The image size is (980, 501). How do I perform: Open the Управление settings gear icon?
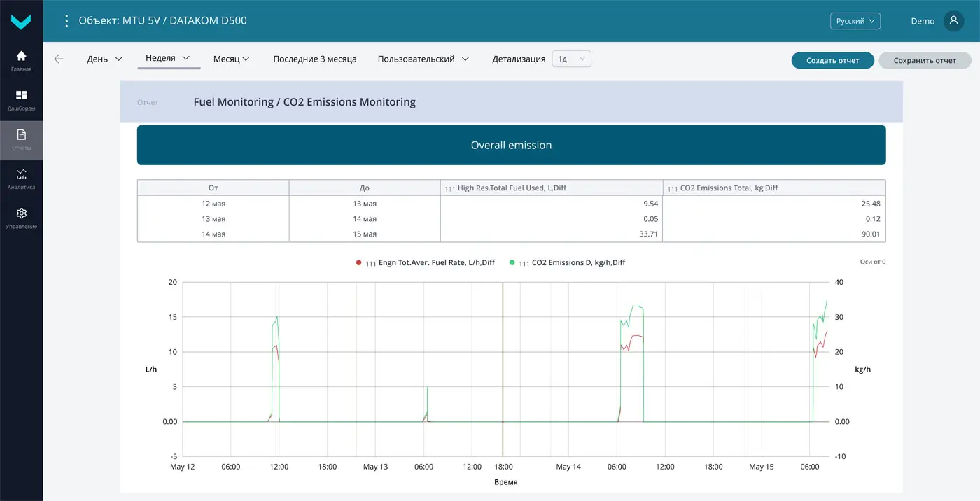coord(22,218)
